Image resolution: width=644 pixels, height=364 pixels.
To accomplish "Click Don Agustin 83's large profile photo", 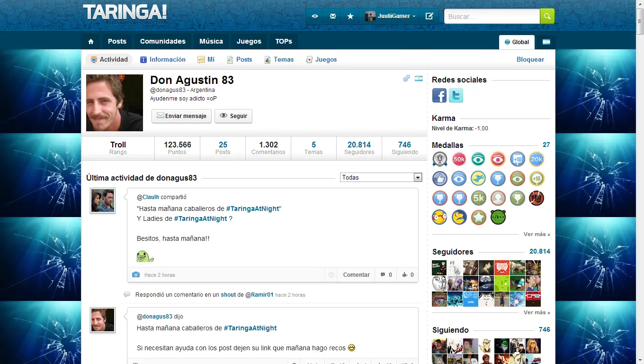I will 115,103.
